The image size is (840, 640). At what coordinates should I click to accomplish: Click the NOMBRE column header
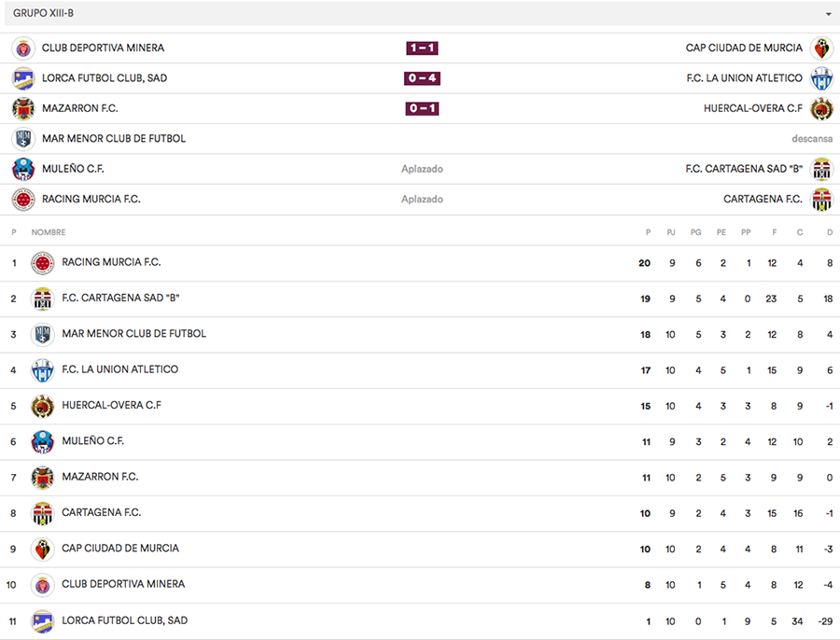pyautogui.click(x=49, y=232)
